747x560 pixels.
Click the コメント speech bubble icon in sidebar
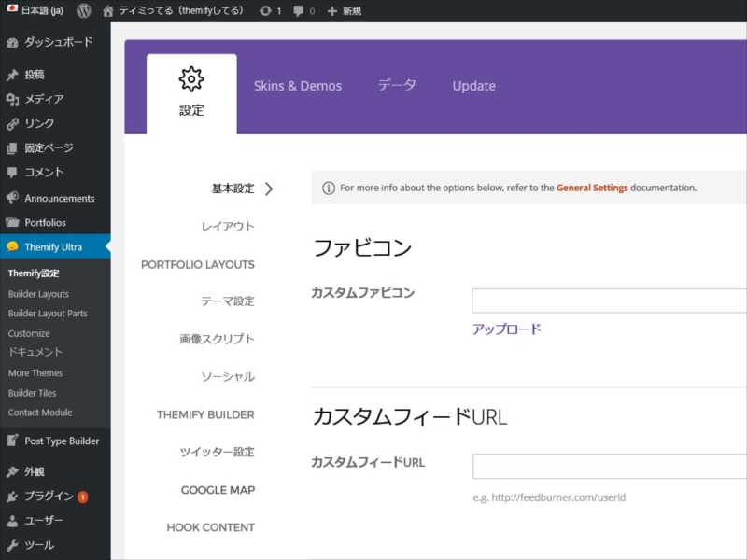(12, 173)
